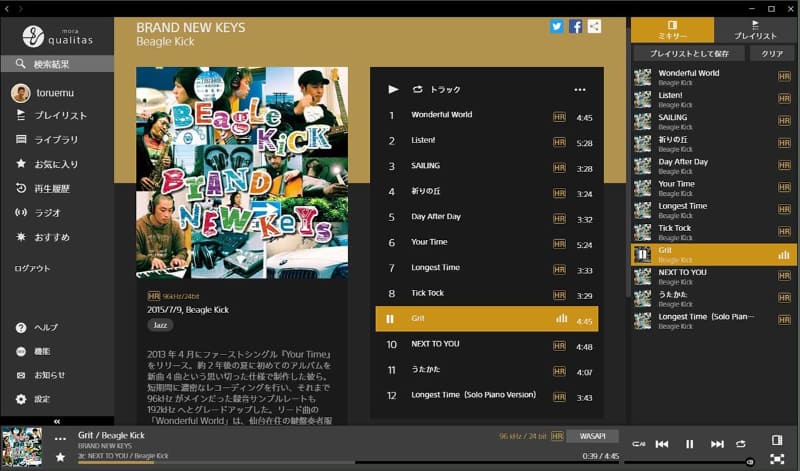Toggle the mirror panel icon in player bar
The height and width of the screenshot is (471, 800).
777,440
